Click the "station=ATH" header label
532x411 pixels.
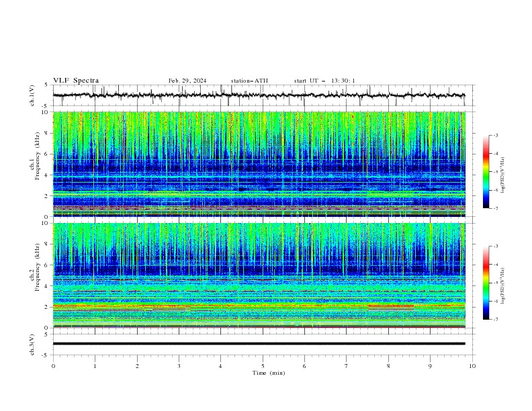[x=249, y=81]
